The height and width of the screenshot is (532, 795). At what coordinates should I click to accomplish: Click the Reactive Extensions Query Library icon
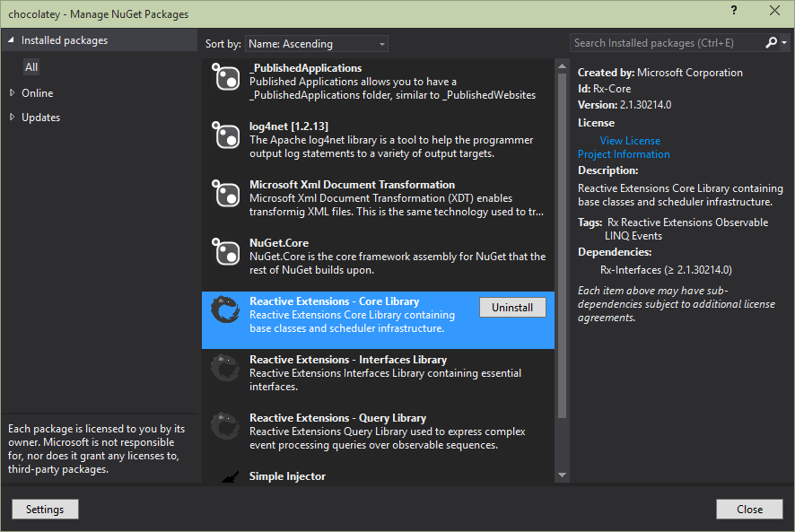[225, 426]
